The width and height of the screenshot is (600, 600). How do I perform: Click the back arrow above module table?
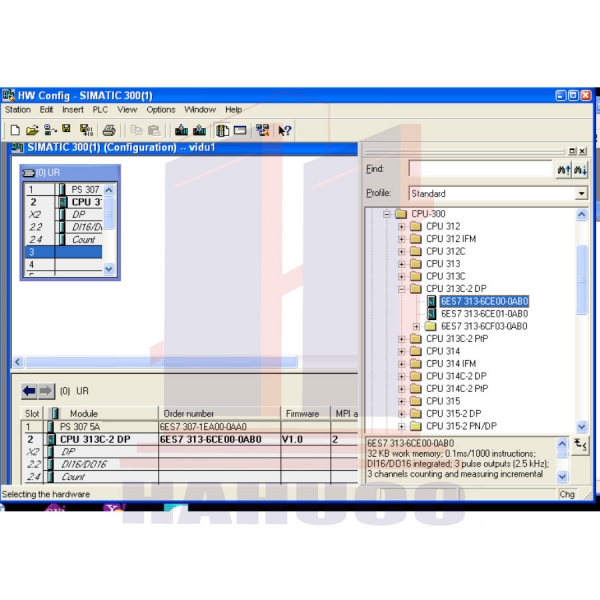pos(29,391)
